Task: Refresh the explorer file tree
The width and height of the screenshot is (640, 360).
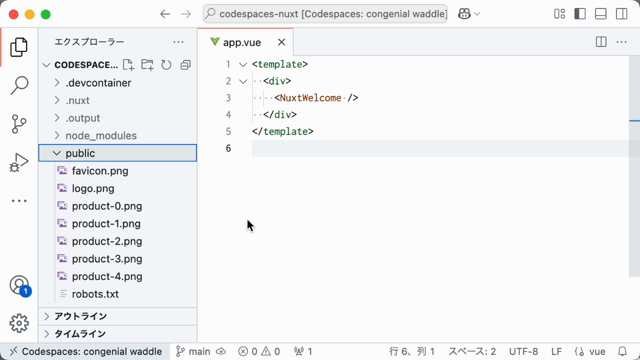Action: click(x=166, y=65)
